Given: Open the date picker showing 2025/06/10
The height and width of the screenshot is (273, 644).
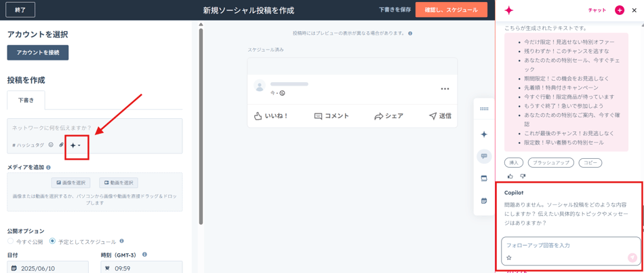Looking at the screenshot, I should point(47,268).
